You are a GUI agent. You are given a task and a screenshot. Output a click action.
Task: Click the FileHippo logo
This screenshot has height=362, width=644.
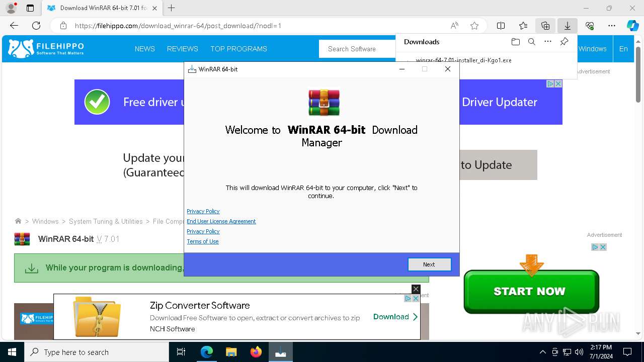pos(46,49)
